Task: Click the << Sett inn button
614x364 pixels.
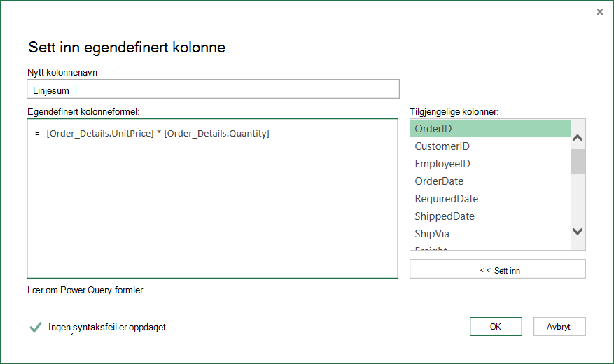Action: [498, 269]
